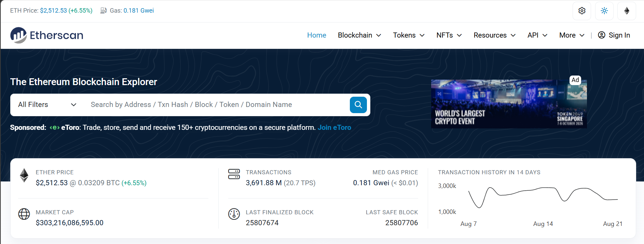Click the transactions count 3,691.88 M

264,183
